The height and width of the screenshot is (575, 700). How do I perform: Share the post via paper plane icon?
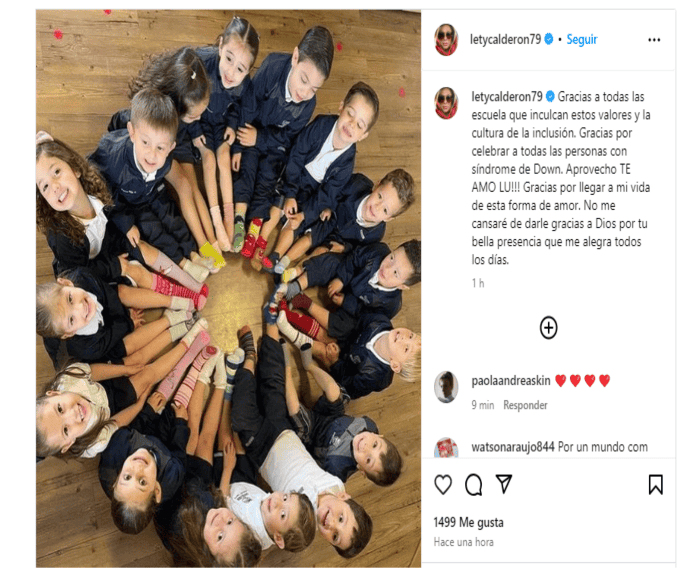click(x=504, y=484)
